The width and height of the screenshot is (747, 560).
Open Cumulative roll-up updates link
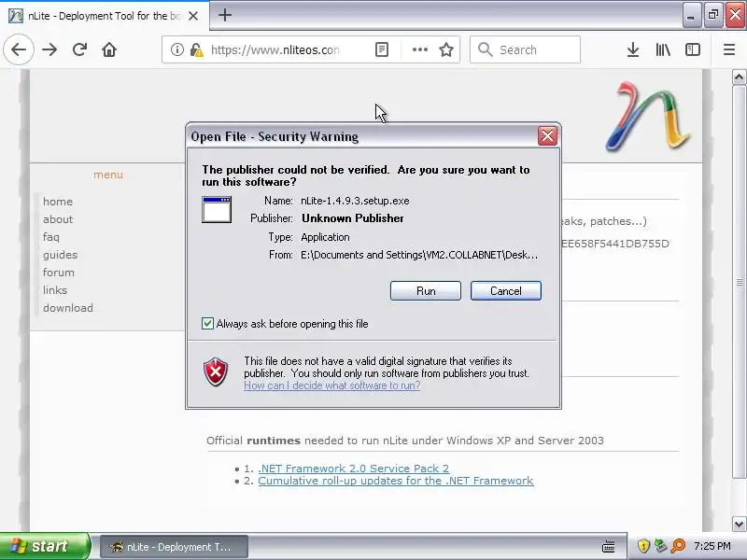395,481
